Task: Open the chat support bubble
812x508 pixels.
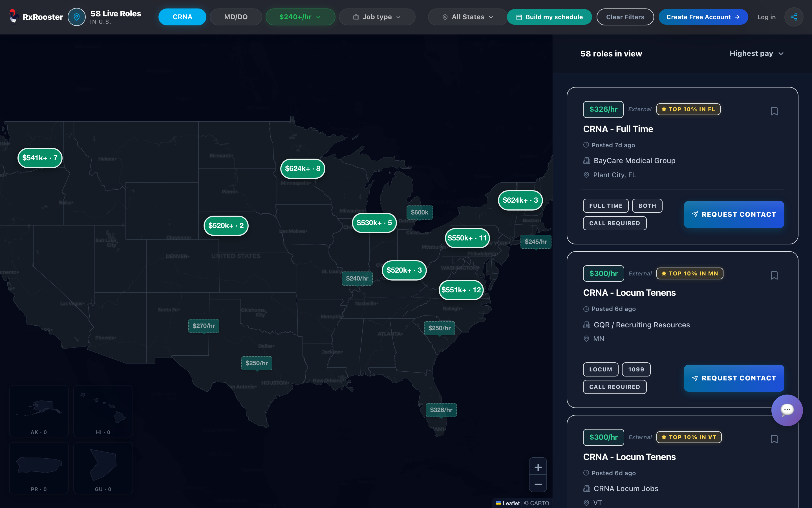Action: [x=787, y=410]
